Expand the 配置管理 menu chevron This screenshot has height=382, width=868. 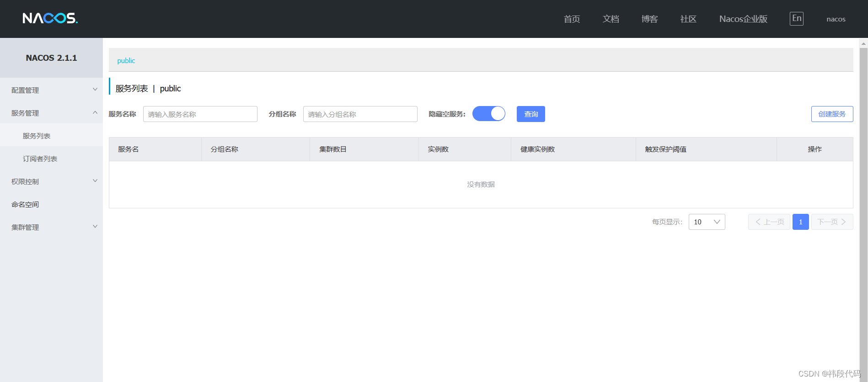(95, 90)
